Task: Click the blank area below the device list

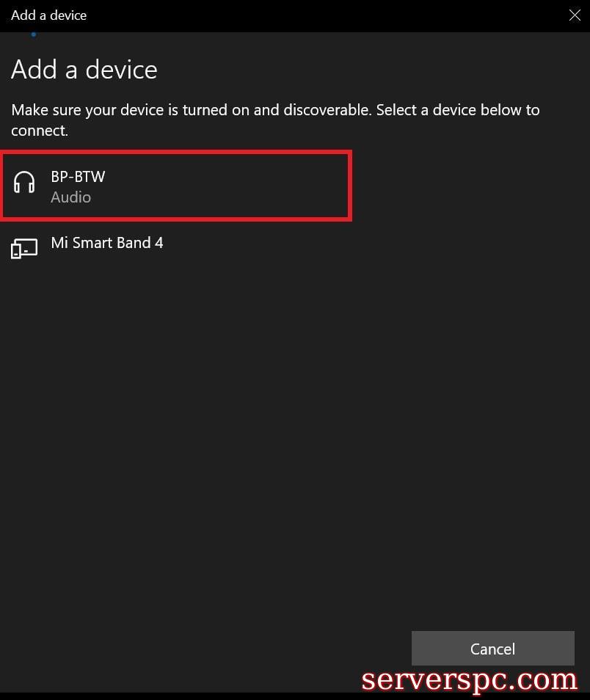Action: (x=294, y=440)
